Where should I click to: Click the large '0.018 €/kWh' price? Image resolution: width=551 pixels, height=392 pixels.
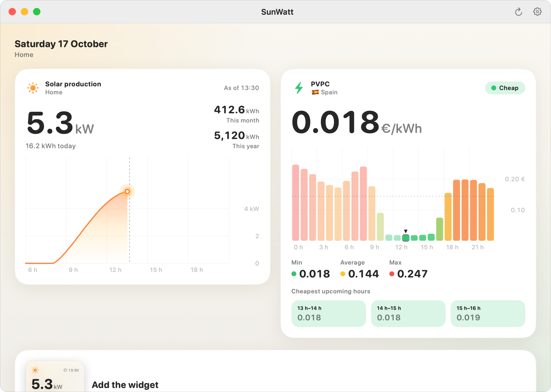[357, 123]
